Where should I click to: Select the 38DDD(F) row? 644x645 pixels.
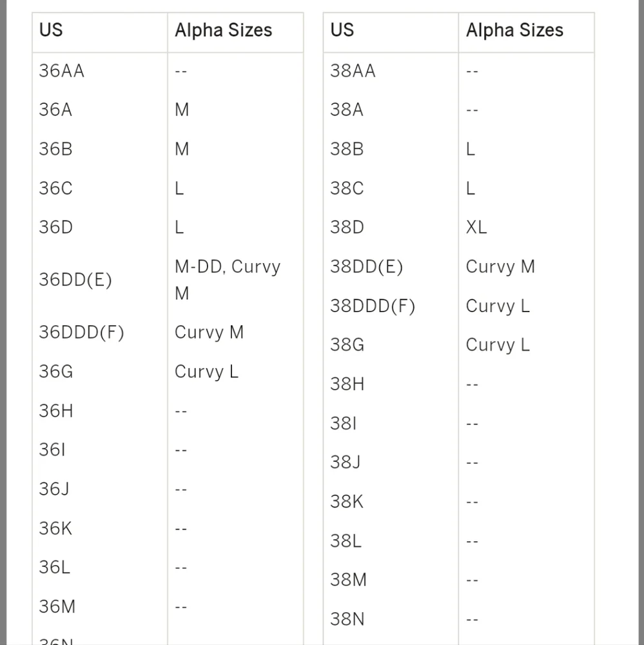pos(458,306)
